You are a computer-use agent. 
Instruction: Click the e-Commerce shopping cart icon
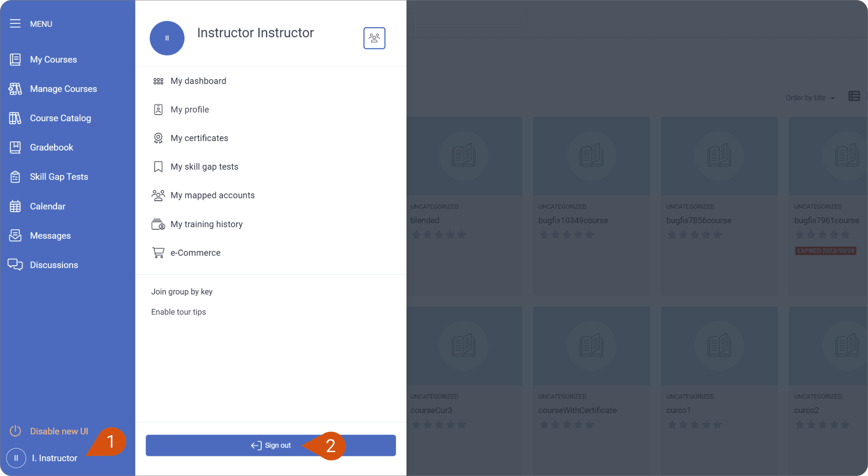click(x=158, y=253)
